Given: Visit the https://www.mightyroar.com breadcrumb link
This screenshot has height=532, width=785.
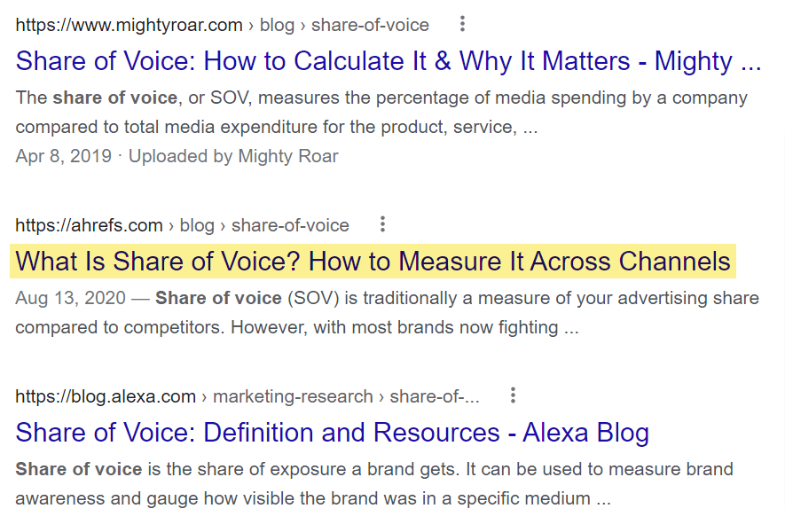Looking at the screenshot, I should [130, 25].
